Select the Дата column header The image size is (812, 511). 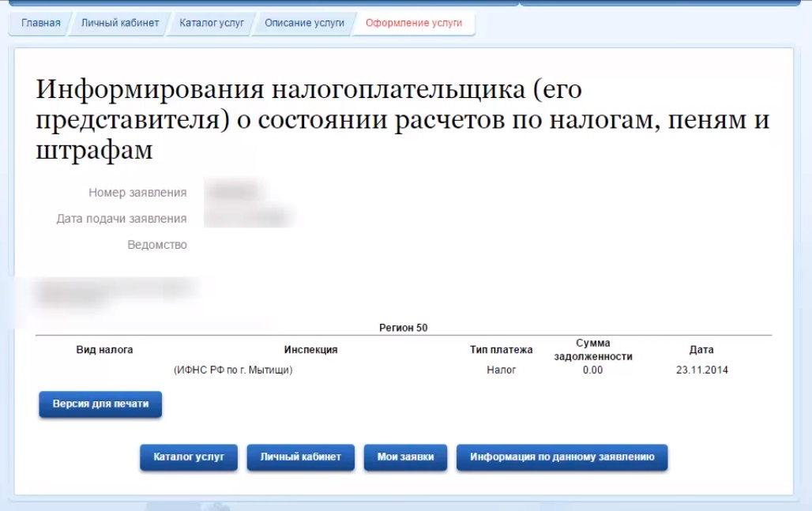(x=701, y=350)
